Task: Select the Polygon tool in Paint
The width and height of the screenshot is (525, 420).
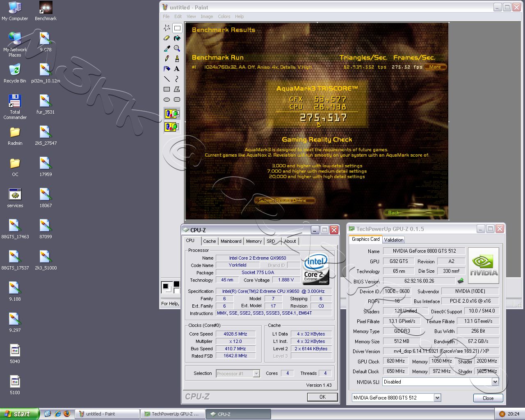Action: click(177, 89)
